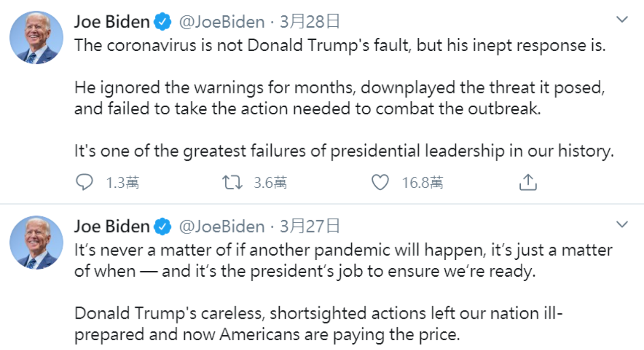Click the Joe Biden name on the 3月28日 tweet

pos(112,22)
